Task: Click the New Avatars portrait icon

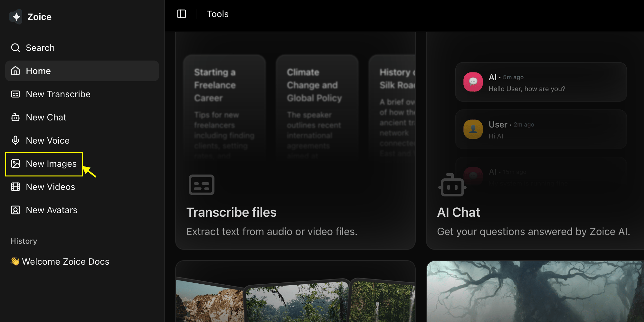Action: point(15,210)
